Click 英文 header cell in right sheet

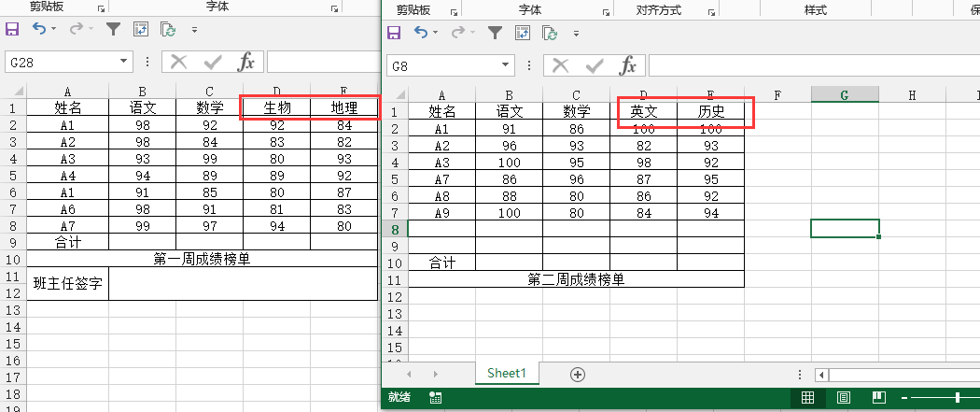[644, 112]
